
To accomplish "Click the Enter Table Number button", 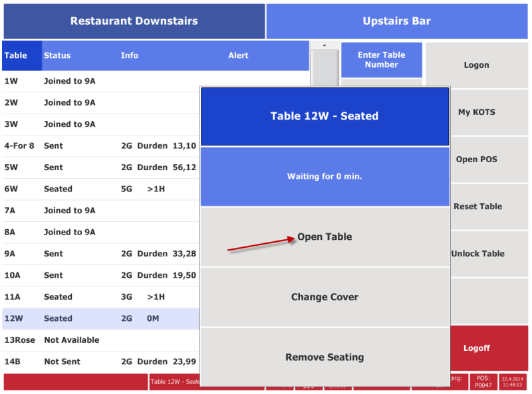I will click(382, 60).
